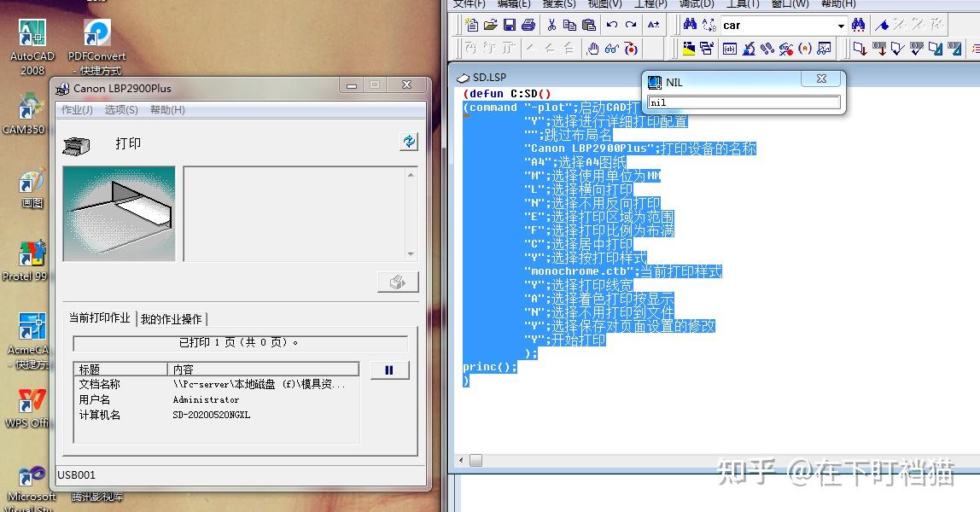This screenshot has height=512, width=980.
Task: Find the toolbar string using binoculars after 'car'
Action: pos(858,25)
